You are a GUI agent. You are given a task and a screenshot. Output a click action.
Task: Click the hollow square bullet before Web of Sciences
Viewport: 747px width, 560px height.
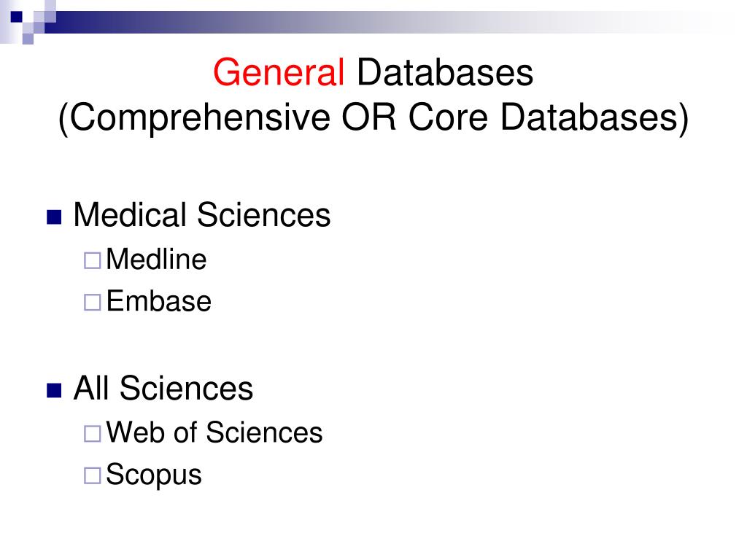click(x=92, y=434)
